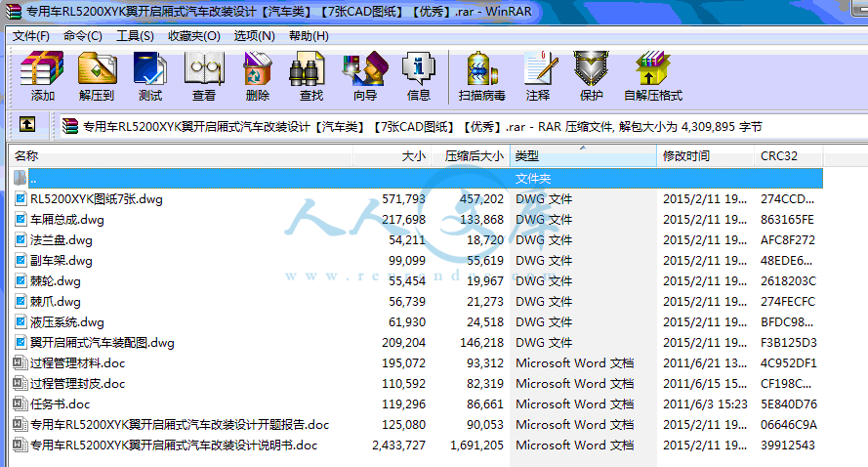The width and height of the screenshot is (868, 467).
Task: Open the 查看 (View) toolbar icon
Action: pyautogui.click(x=204, y=68)
